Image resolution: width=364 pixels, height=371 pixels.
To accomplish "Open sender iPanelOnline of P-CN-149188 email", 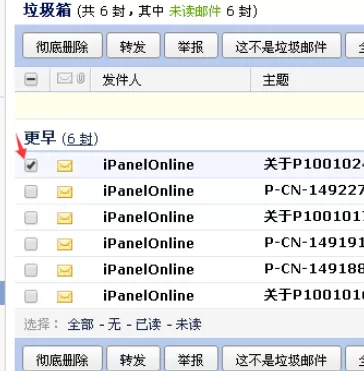I will coord(148,269).
